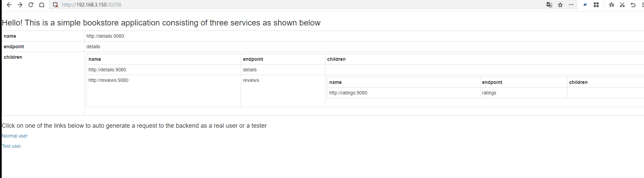Image resolution: width=644 pixels, height=178 pixels.
Task: Open the browser home page
Action: pos(42,5)
